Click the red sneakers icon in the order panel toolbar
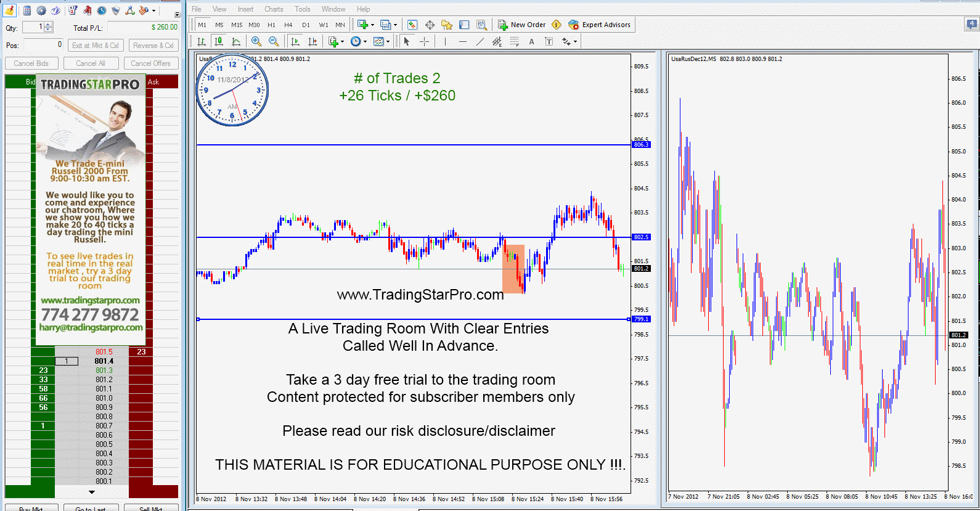Image resolution: width=980 pixels, height=511 pixels. click(87, 10)
